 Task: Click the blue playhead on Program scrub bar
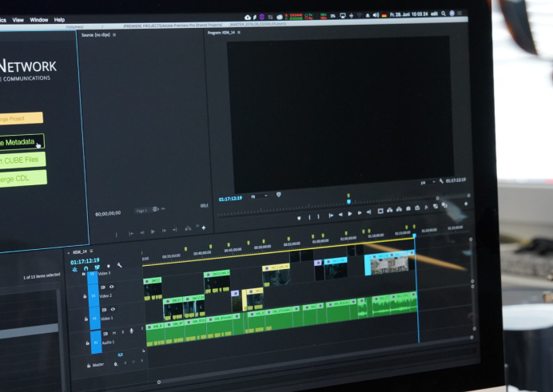[x=348, y=200]
